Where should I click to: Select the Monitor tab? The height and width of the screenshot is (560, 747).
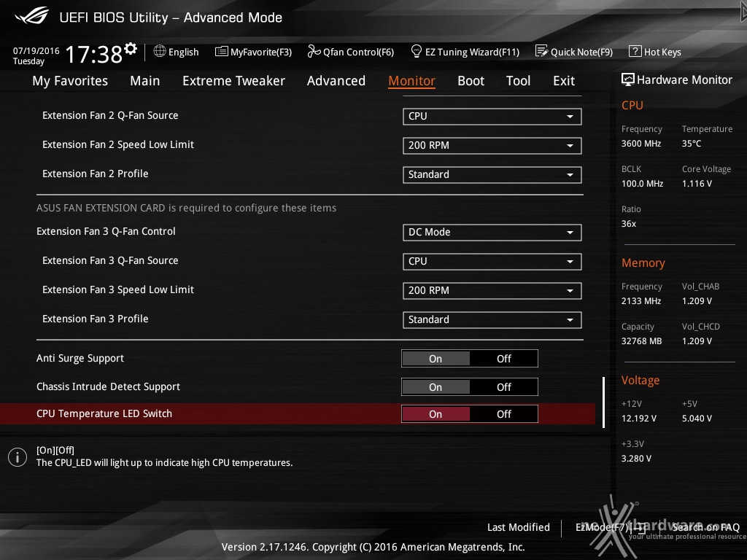pyautogui.click(x=411, y=81)
